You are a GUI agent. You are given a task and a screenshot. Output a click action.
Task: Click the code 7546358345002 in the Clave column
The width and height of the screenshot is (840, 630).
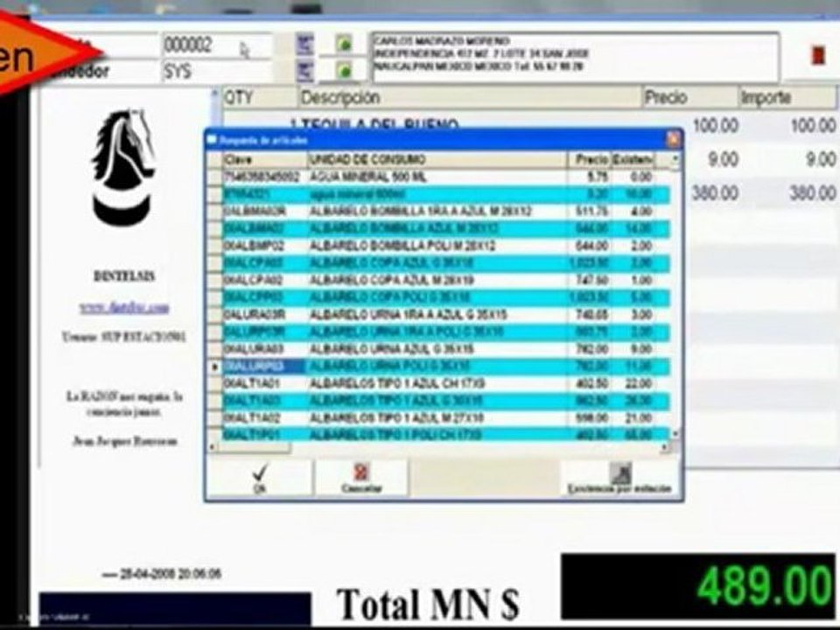click(x=262, y=177)
